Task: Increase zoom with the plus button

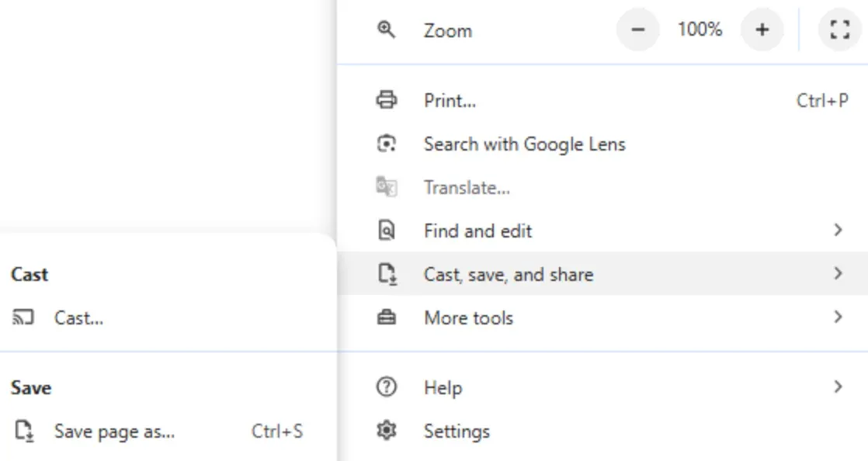Action: point(762,30)
